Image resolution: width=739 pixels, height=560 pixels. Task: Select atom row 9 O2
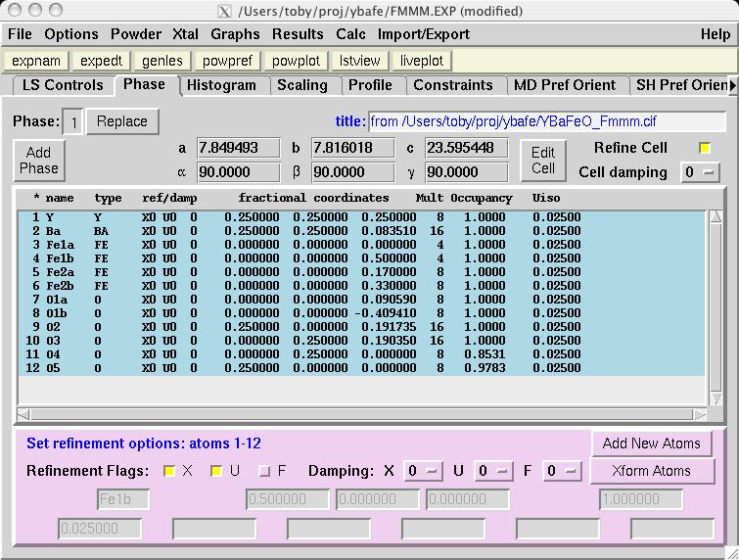pos(361,327)
